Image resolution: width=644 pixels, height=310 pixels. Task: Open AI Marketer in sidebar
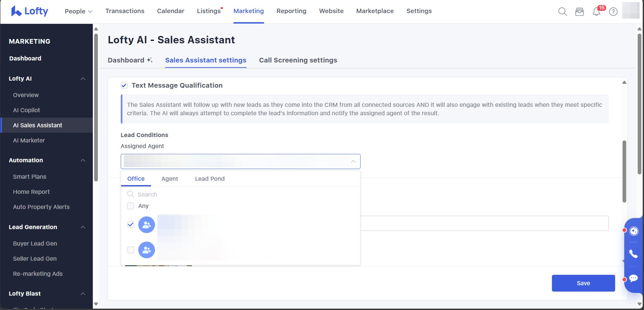click(x=29, y=140)
